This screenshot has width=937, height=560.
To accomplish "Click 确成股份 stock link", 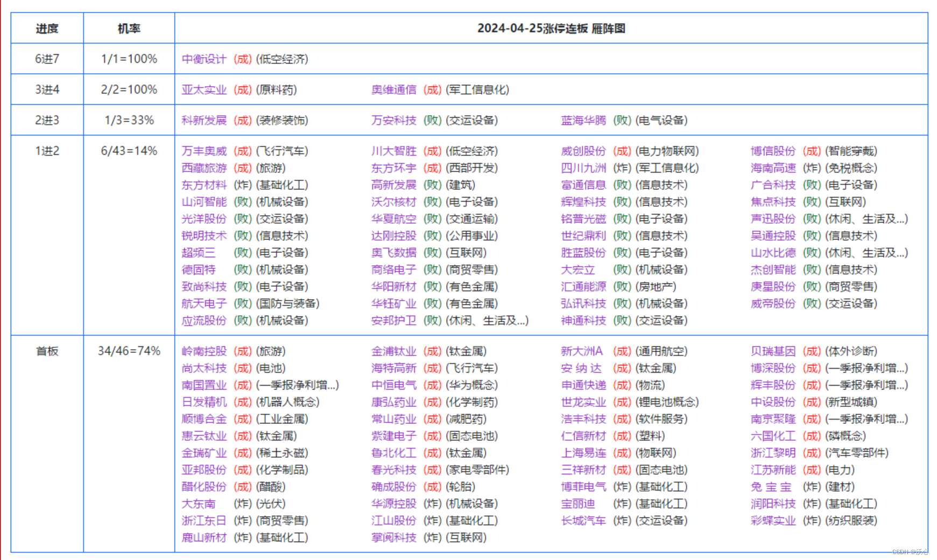I will pyautogui.click(x=394, y=487).
